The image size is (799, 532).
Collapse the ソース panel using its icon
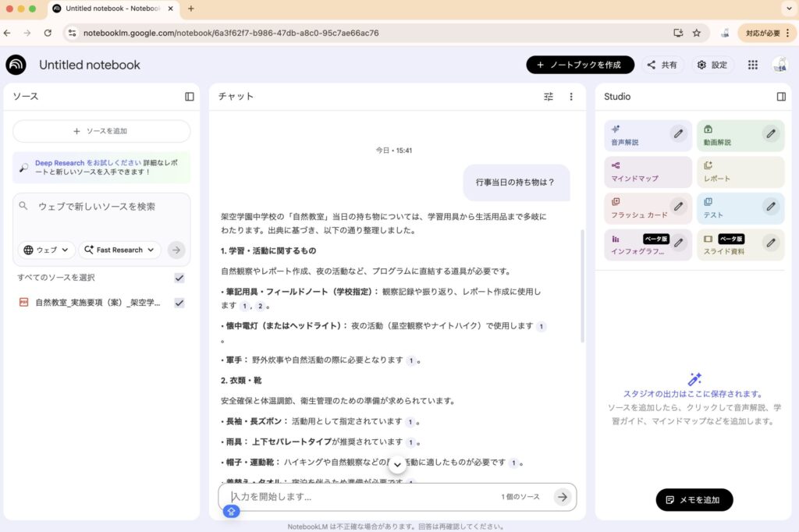coord(190,97)
